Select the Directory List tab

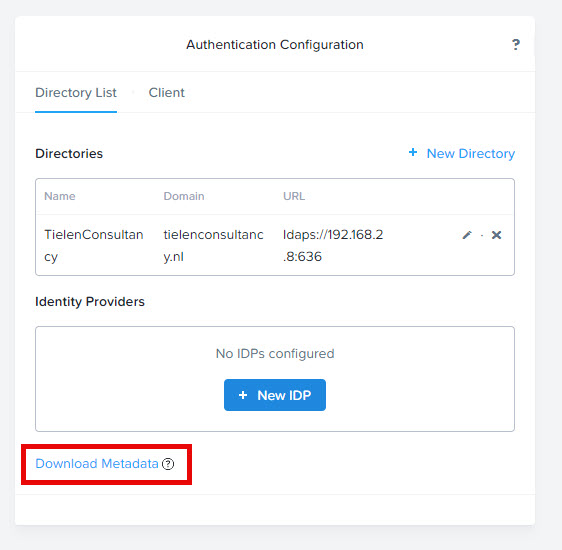[76, 92]
